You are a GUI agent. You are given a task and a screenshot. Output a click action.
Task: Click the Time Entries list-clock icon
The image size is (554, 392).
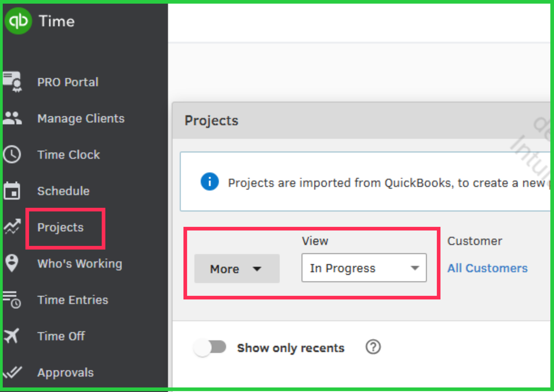coord(12,299)
